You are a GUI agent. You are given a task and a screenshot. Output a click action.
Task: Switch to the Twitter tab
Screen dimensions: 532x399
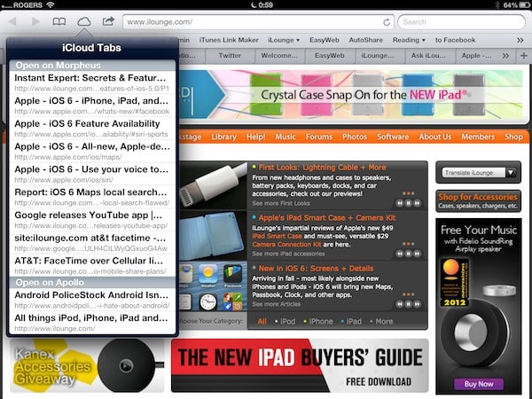(230, 55)
